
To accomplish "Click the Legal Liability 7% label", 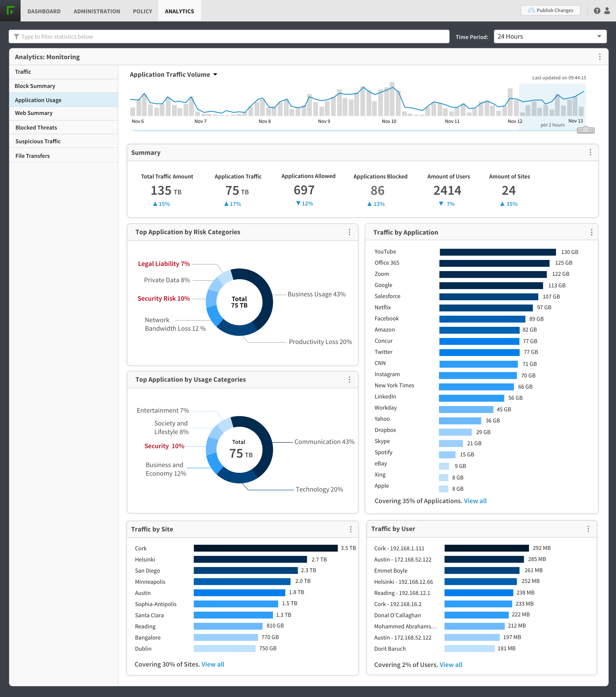I will 164,264.
